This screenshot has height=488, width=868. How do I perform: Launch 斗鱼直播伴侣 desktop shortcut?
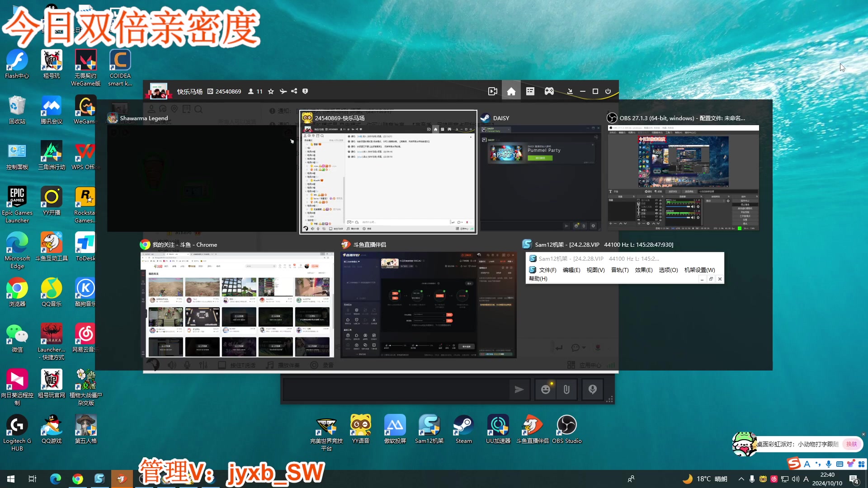point(533,429)
